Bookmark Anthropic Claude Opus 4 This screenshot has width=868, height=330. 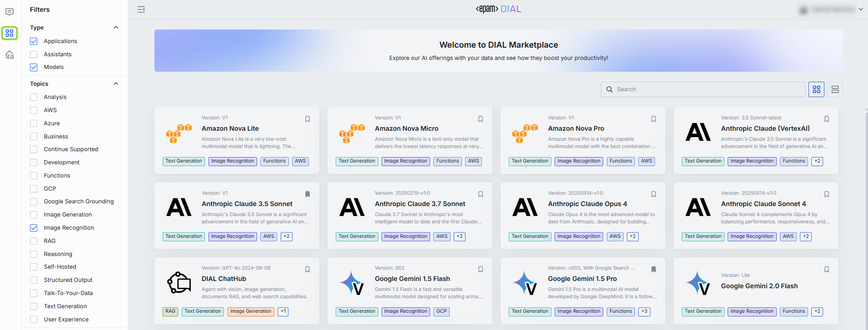pyautogui.click(x=654, y=194)
